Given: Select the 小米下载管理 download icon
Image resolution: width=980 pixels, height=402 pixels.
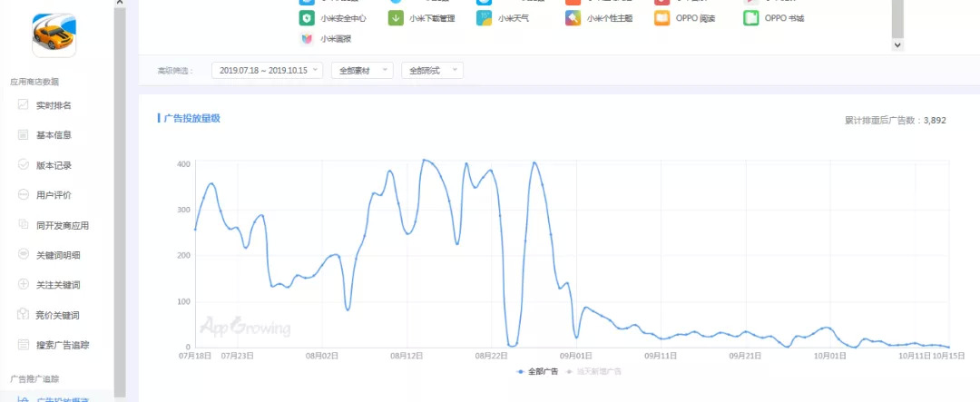Looking at the screenshot, I should pyautogui.click(x=396, y=18).
